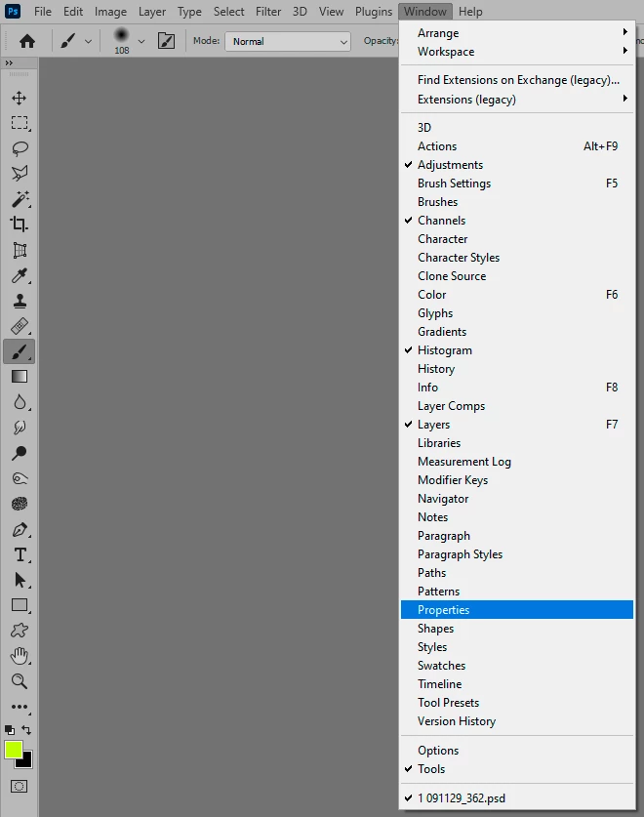Select the Gradient tool
This screenshot has width=644, height=817.
pyautogui.click(x=20, y=377)
